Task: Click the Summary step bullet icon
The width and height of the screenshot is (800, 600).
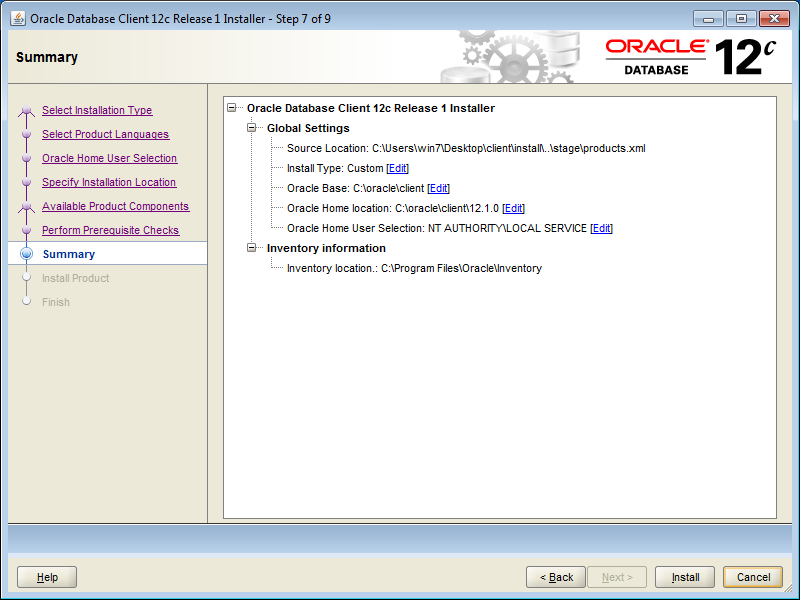Action: (27, 254)
